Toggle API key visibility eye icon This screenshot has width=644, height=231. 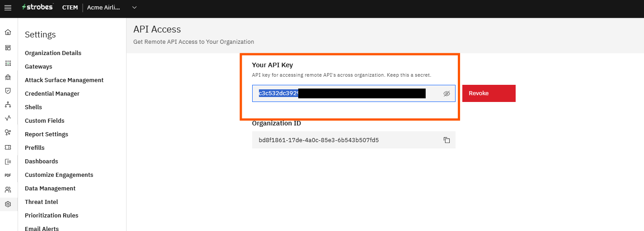[447, 93]
